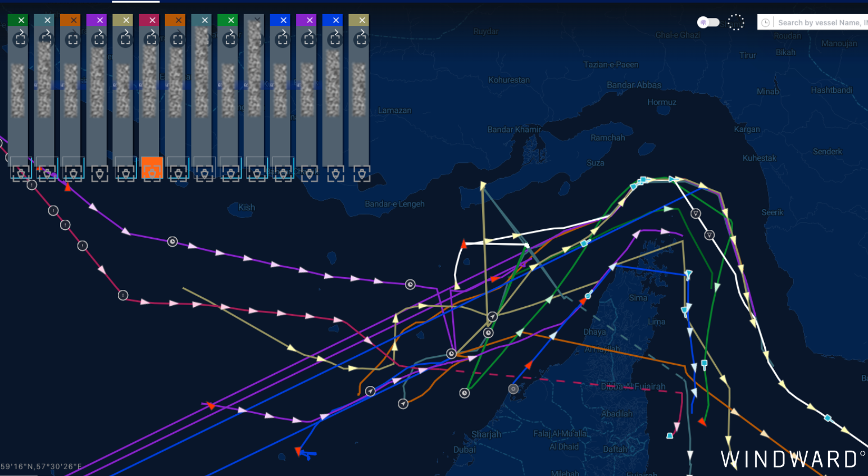Close the first purple vessel card
The height and width of the screenshot is (476, 868).
[x=100, y=20]
